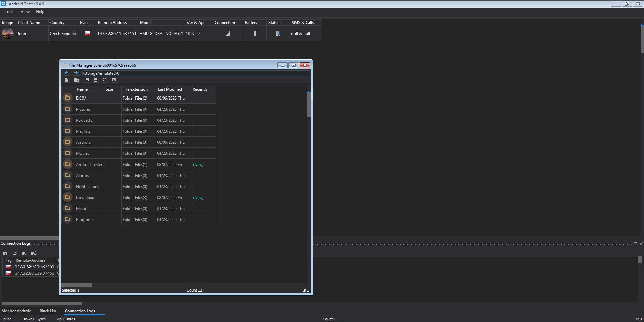The width and height of the screenshot is (644, 322).
Task: Select the HMD GLOBAL NOKIA 6.1 model cell
Action: tap(161, 34)
